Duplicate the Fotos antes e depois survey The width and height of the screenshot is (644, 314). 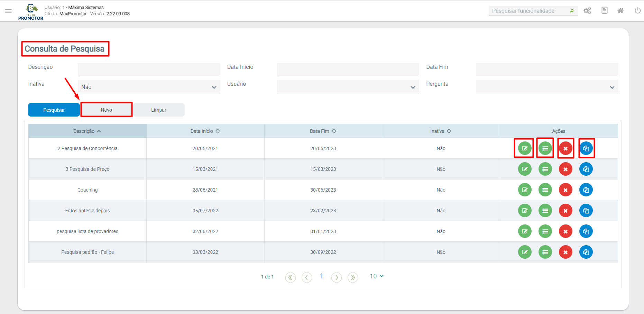pos(586,211)
